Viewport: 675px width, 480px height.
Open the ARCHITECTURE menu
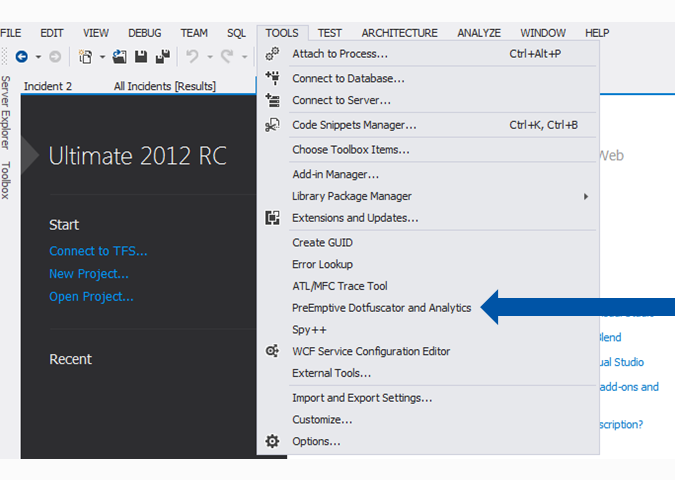pyautogui.click(x=399, y=33)
